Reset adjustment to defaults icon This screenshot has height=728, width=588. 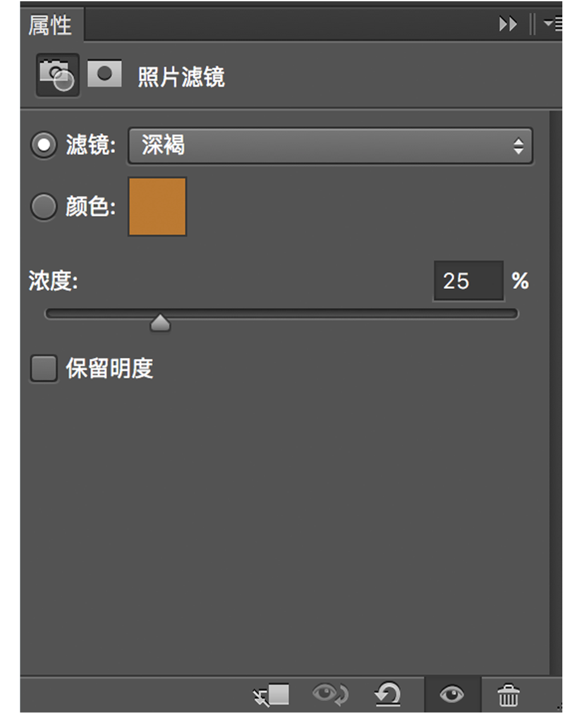coord(388,695)
